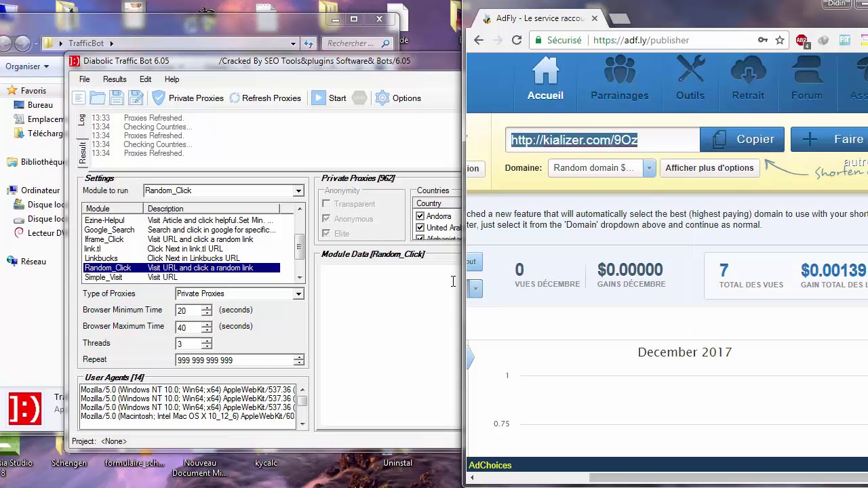The height and width of the screenshot is (488, 868).
Task: Select the Iframe_Click module row
Action: 181,239
